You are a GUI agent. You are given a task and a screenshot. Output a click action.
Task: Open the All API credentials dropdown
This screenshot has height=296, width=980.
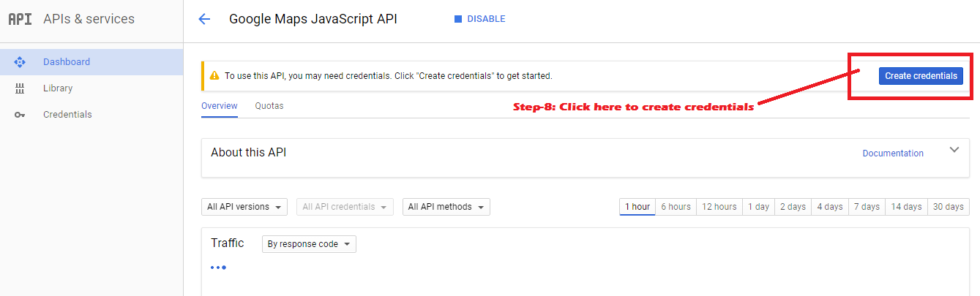(x=345, y=207)
